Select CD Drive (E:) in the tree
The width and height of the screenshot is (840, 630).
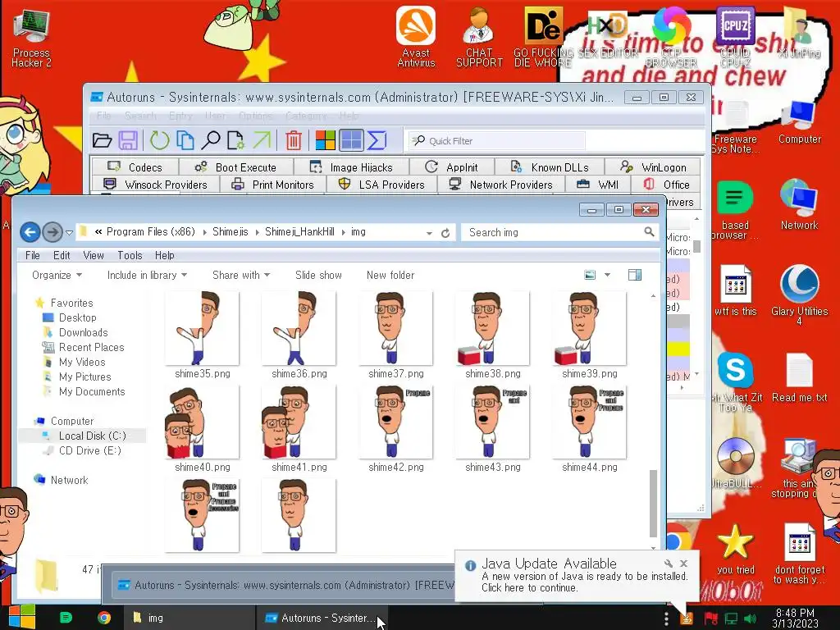(x=89, y=450)
